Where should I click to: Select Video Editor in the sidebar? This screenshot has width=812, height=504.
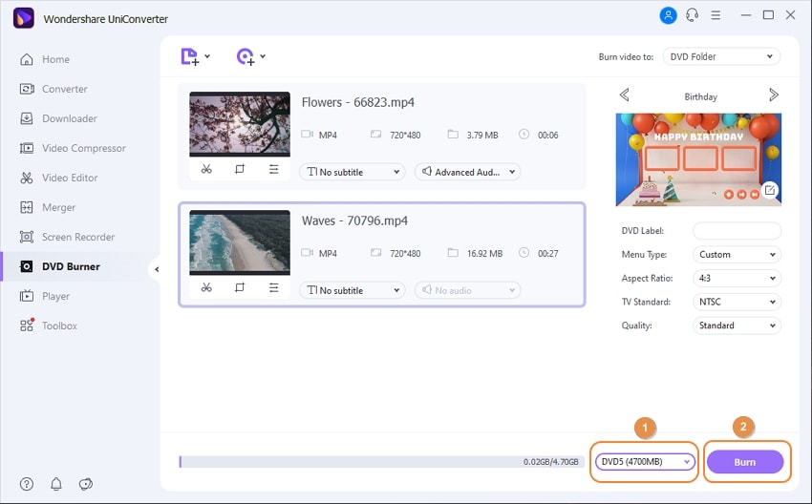(x=70, y=178)
